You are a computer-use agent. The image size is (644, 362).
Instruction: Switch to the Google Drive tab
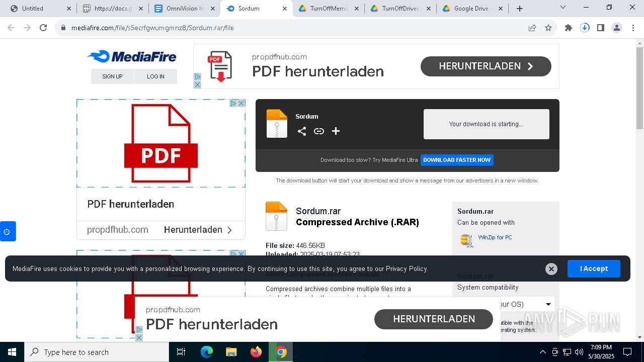[x=472, y=9]
